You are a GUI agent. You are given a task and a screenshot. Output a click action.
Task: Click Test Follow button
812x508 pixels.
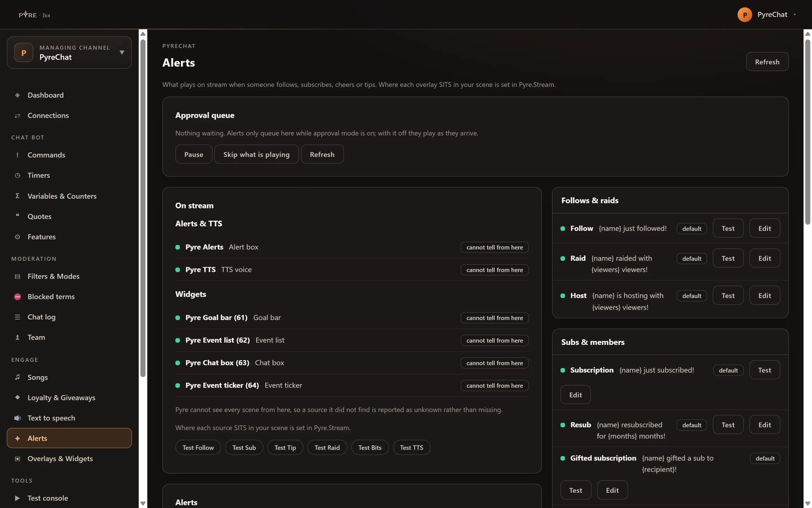click(198, 448)
